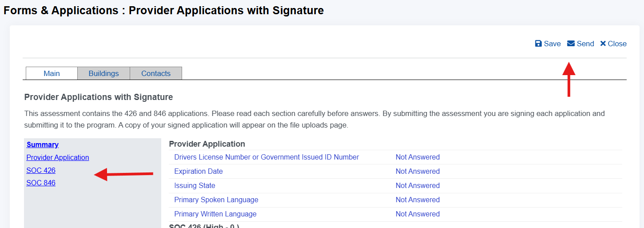Select the Summary link in sidebar

pyautogui.click(x=43, y=144)
